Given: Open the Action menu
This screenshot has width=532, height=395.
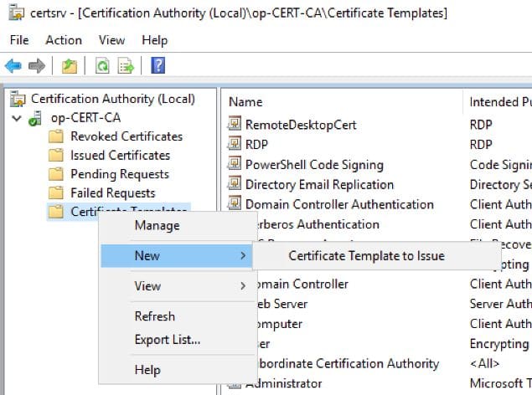Looking at the screenshot, I should [x=64, y=40].
